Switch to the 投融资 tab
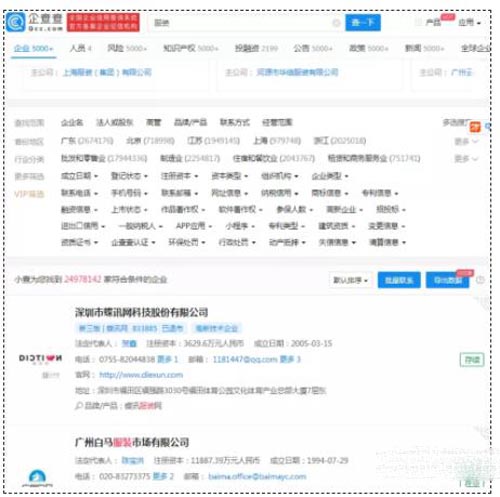The image size is (500, 497). point(256,48)
